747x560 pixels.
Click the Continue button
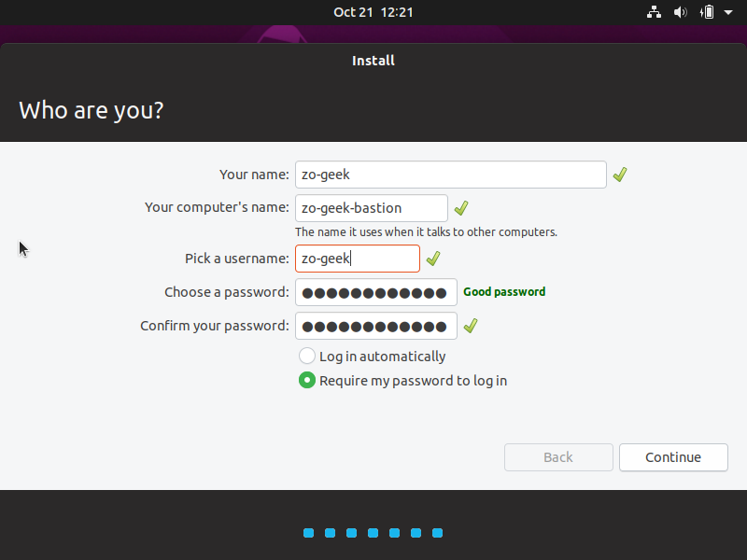click(673, 457)
